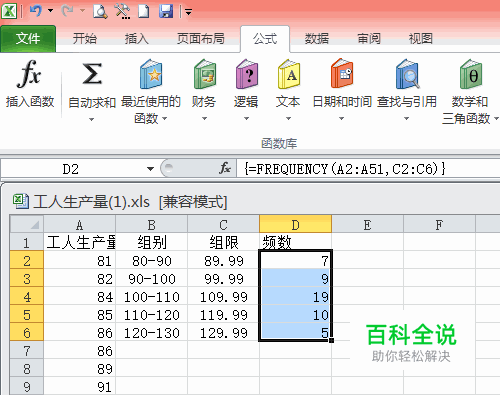Click the tools icon in quick access toolbar

click(122, 11)
